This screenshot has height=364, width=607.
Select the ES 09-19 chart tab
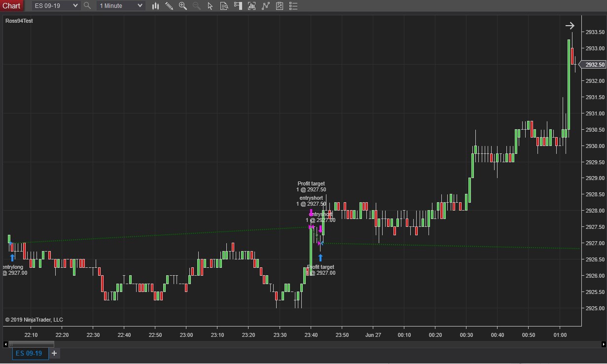click(30, 353)
